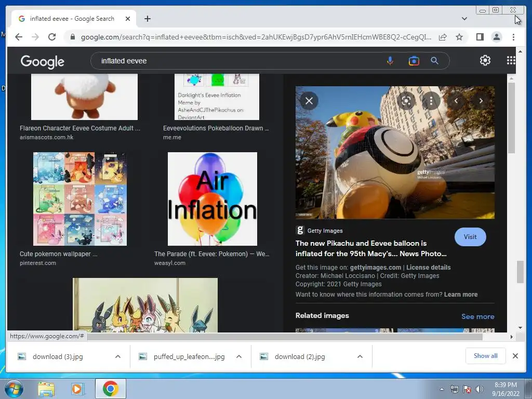532x399 pixels.
Task: Click Learn more link
Action: (460, 295)
